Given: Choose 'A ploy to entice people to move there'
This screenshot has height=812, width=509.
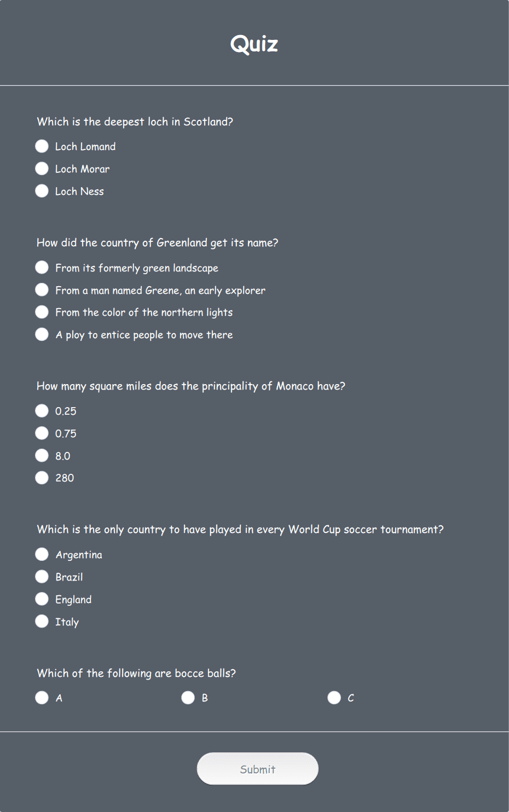Looking at the screenshot, I should pos(42,334).
